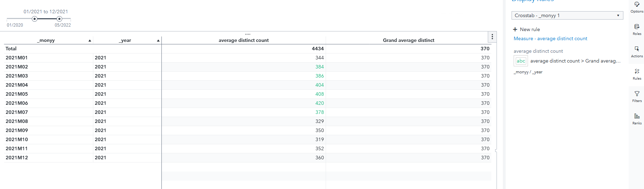Click the Grand average distinct column header

tap(408, 40)
